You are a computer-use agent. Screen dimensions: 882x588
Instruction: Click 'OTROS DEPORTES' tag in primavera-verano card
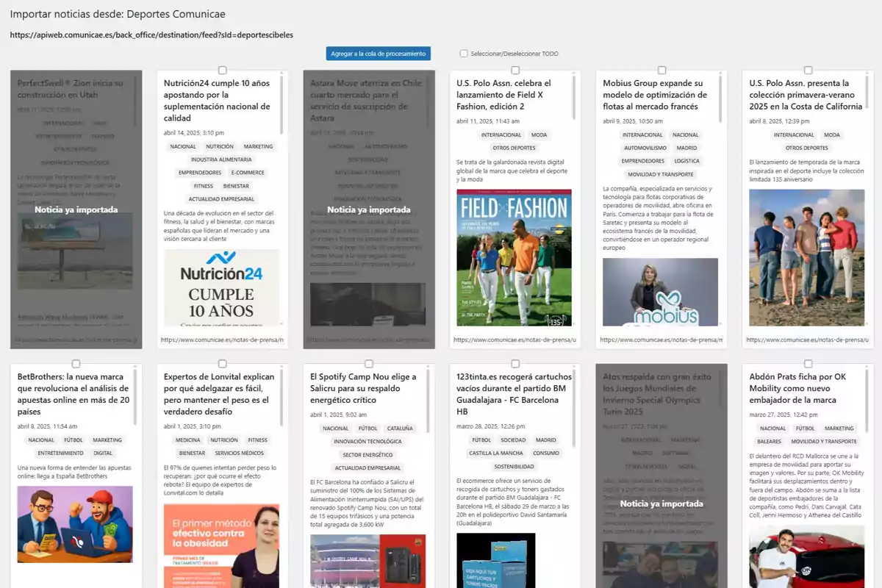(x=806, y=148)
